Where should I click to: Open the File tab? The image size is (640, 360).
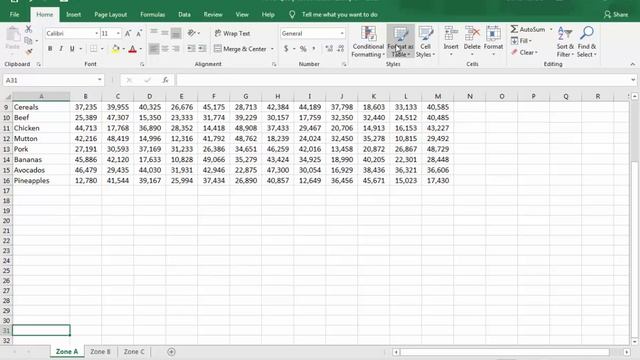(14, 15)
